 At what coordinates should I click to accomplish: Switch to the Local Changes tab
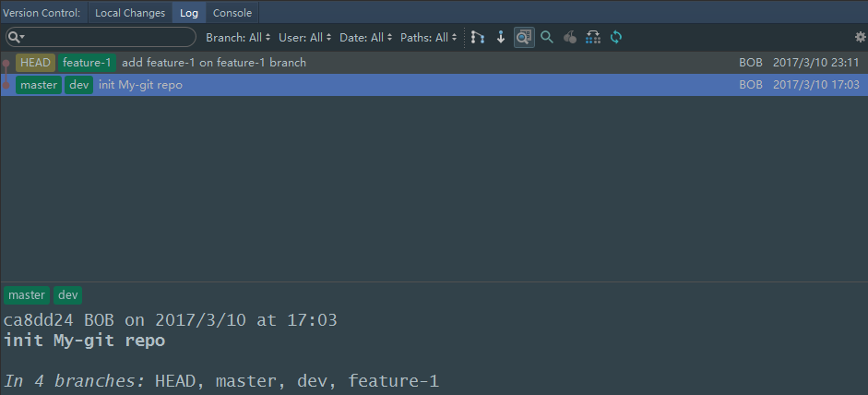coord(130,13)
